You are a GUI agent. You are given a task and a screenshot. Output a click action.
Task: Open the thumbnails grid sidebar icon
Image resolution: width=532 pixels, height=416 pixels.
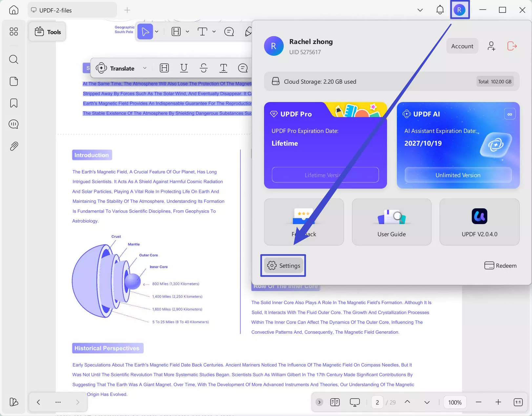pyautogui.click(x=13, y=31)
